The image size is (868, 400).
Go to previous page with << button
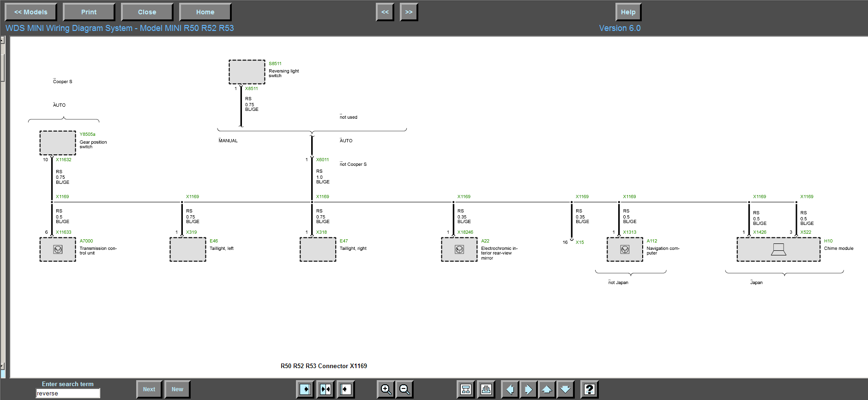coord(385,12)
